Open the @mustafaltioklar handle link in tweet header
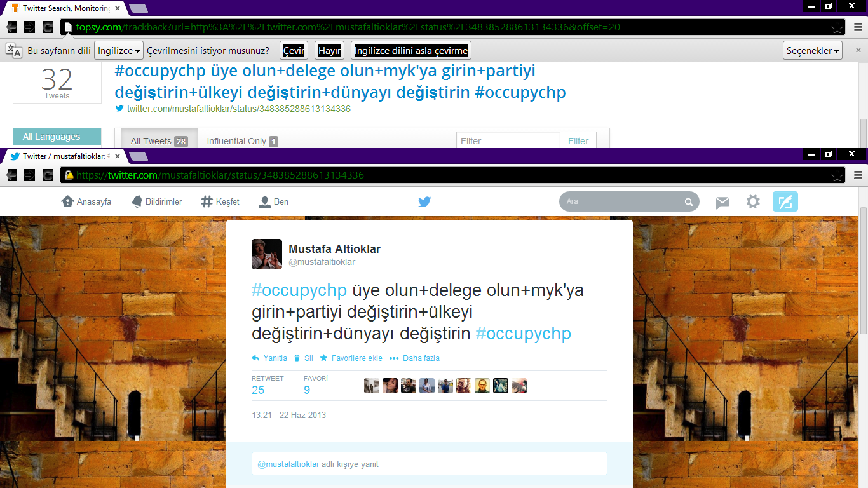 pos(322,262)
